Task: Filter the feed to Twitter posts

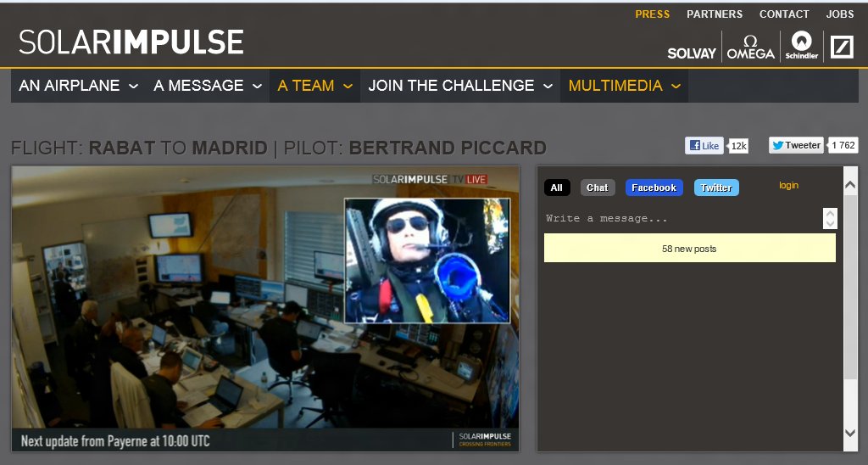Action: click(716, 188)
